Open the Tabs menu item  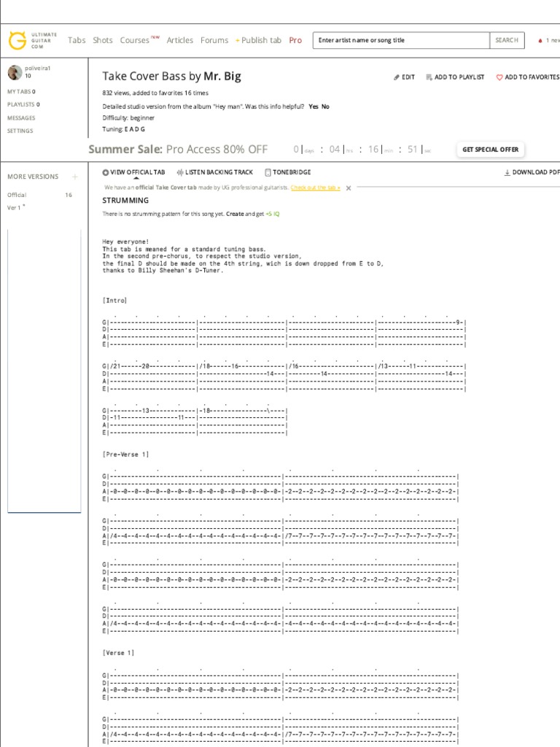[x=77, y=41]
